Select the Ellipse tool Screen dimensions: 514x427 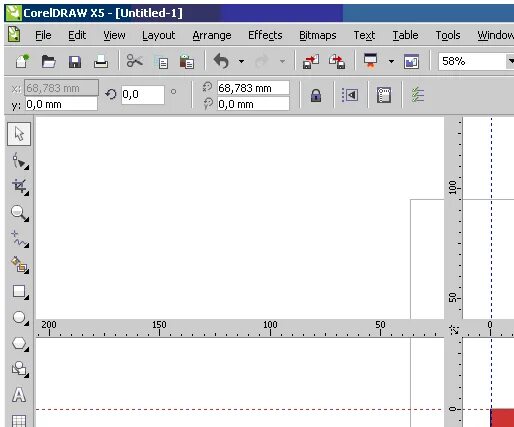[20, 318]
